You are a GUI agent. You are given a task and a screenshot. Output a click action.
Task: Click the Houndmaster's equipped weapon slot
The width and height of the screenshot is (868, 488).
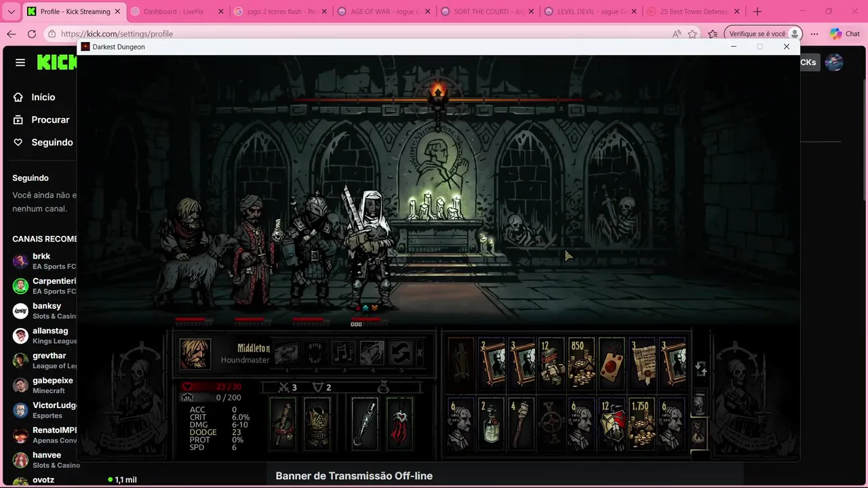tap(283, 424)
